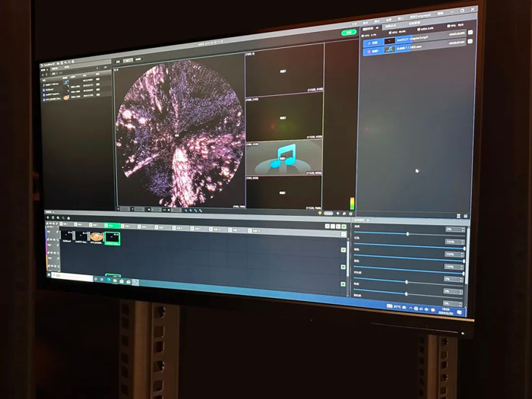Screen dimensions: 532x399
Task: Click the circular fisheye video preview
Action: [x=179, y=135]
